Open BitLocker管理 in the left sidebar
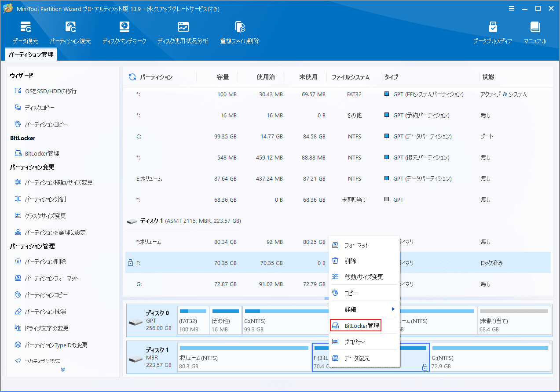The height and width of the screenshot is (392, 560). tap(37, 153)
